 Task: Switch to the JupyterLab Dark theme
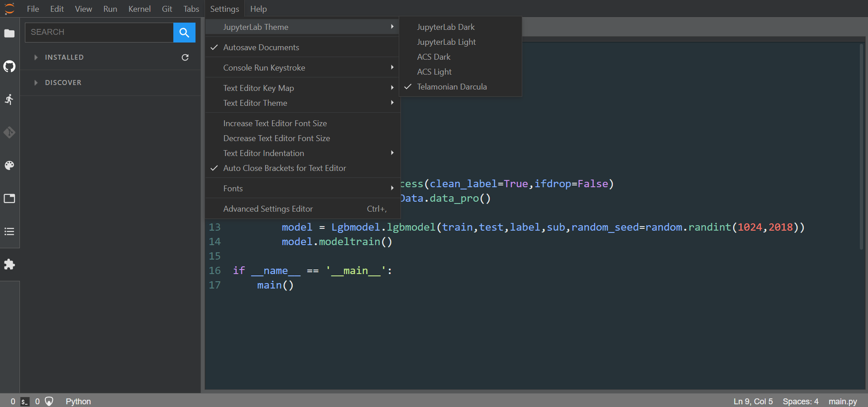461,27
